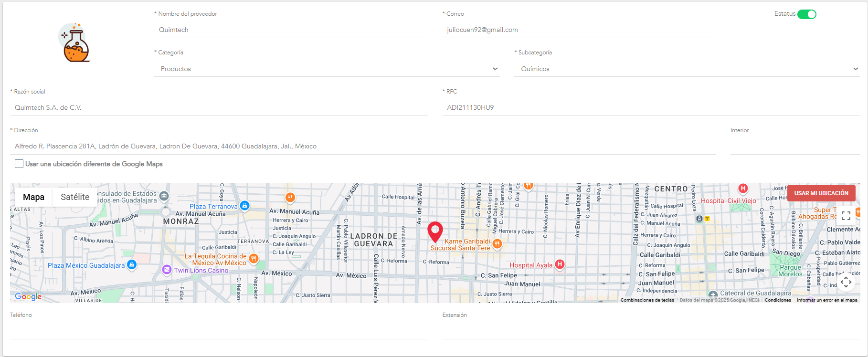Toggle map fullscreen view icon
This screenshot has width=868, height=357.
[x=846, y=216]
